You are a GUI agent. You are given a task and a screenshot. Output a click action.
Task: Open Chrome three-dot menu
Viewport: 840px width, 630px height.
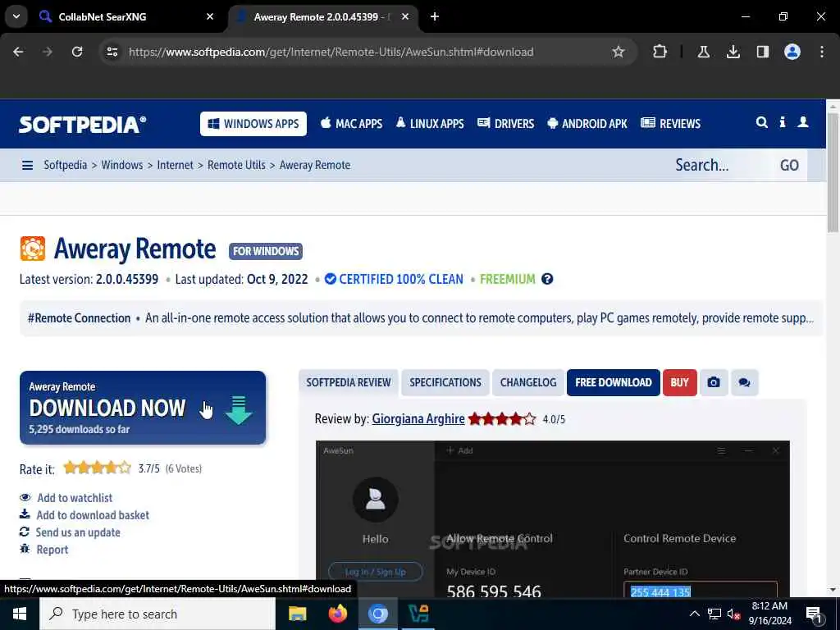[x=822, y=52]
